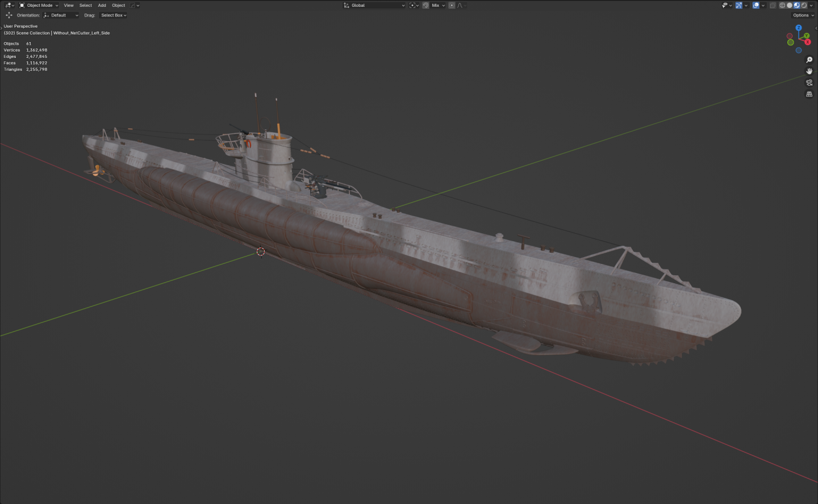The height and width of the screenshot is (504, 818).
Task: Click the X axis on navigation gizmo
Action: point(808,42)
